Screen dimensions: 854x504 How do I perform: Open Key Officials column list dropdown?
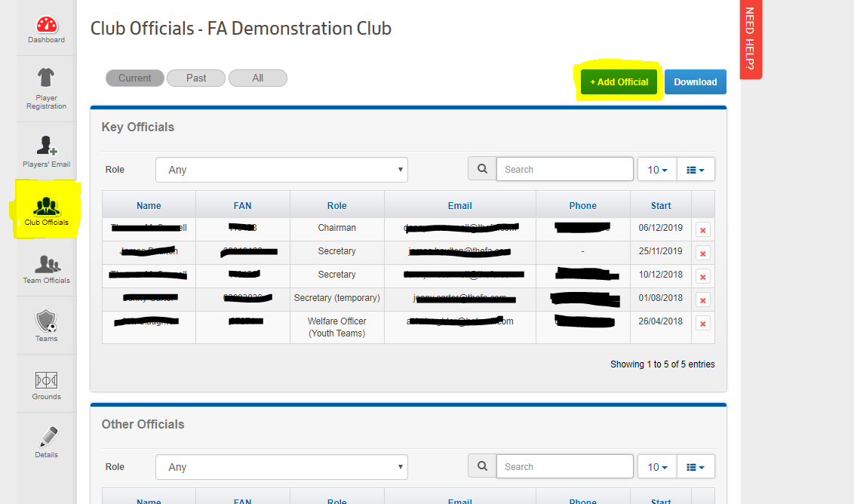click(696, 170)
